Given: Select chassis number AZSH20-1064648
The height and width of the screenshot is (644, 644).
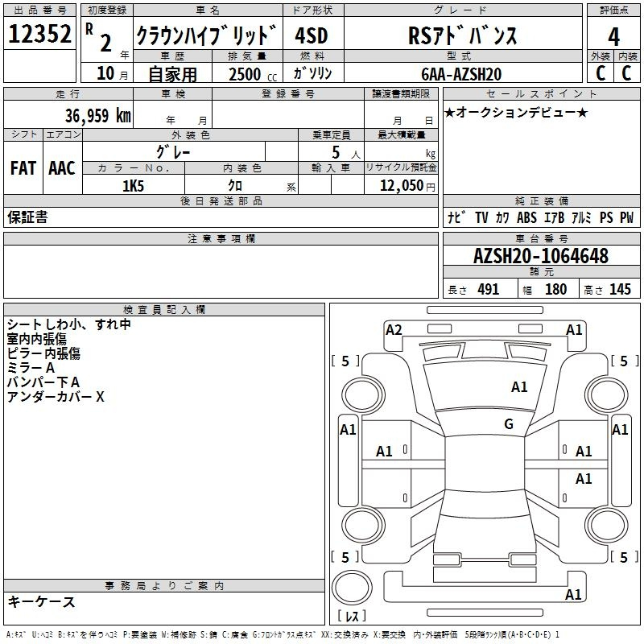Looking at the screenshot, I should click(540, 257).
